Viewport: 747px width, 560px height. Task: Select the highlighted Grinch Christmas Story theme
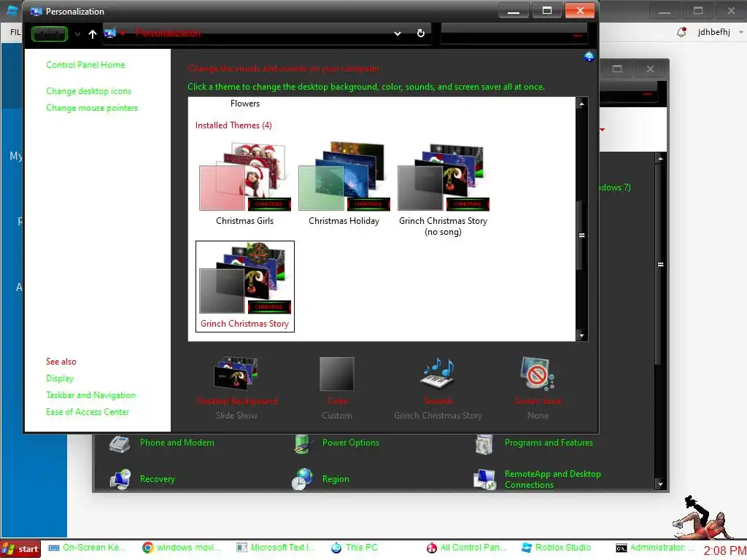pyautogui.click(x=245, y=286)
